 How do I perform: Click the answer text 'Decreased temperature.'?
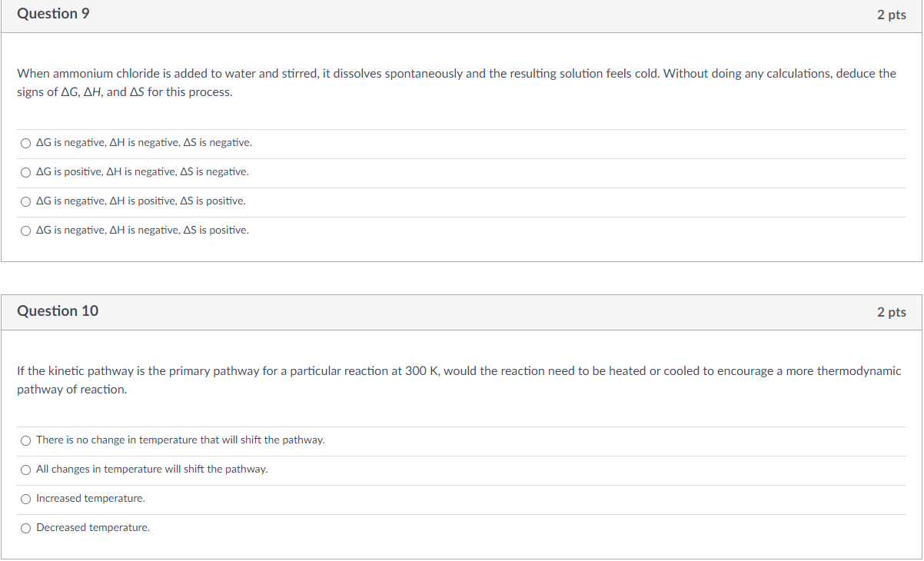tap(93, 528)
